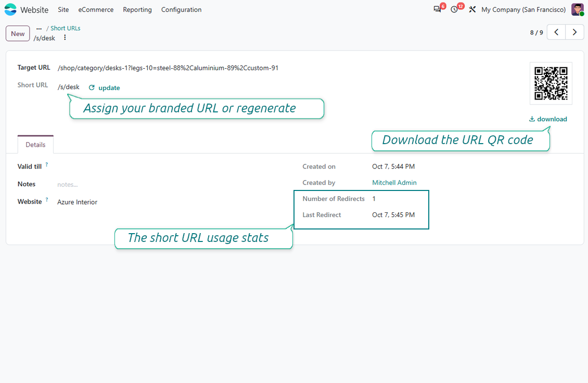Open the activities clock icon
This screenshot has height=383, width=588.
(454, 9)
